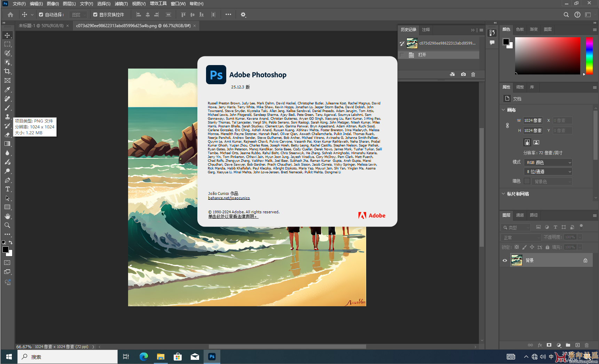Open the Filter menu
This screenshot has height=364, width=599.
coord(121,4)
